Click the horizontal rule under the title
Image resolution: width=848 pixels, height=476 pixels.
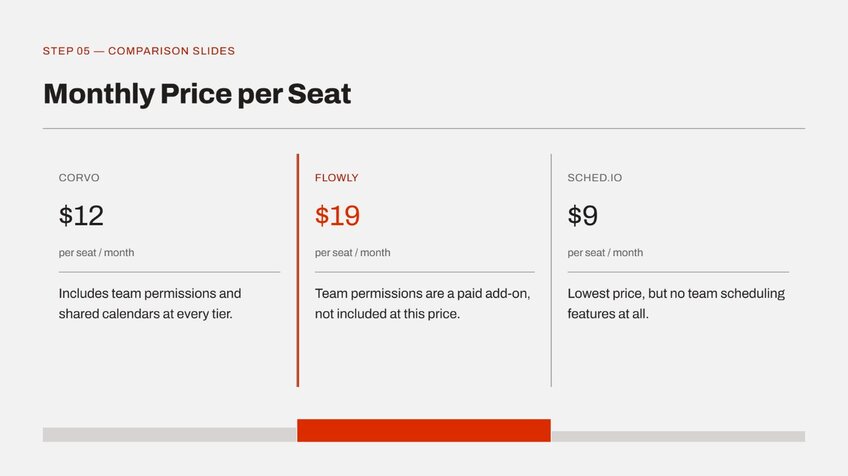[424, 129]
